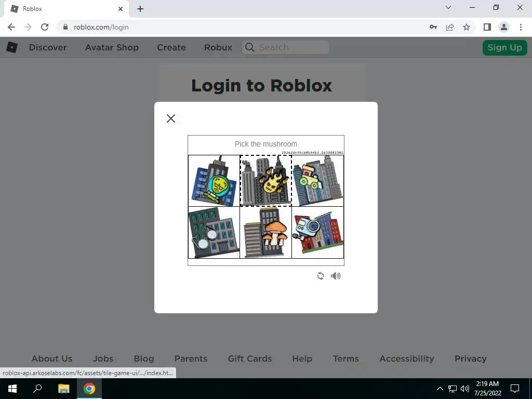Open the Jobs footer link
Viewport: 532px width, 399px height.
pos(103,358)
